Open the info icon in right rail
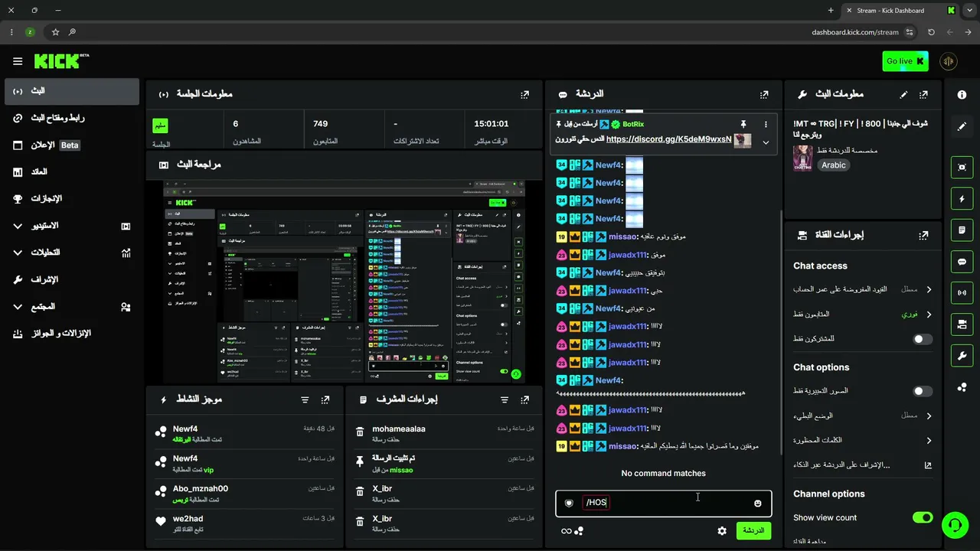980x551 pixels. (x=962, y=94)
